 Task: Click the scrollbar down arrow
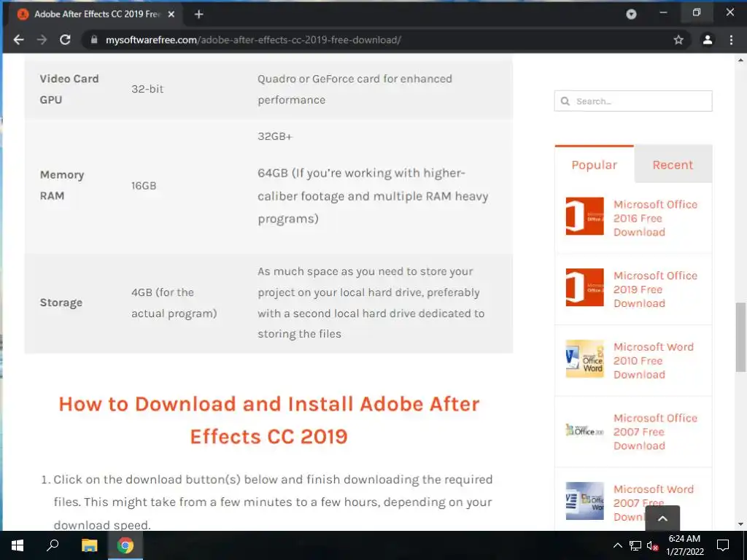point(740,524)
